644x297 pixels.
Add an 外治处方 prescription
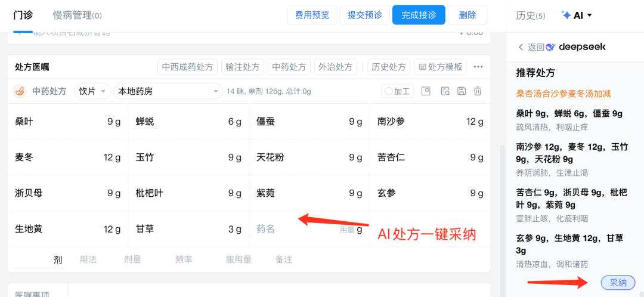[336, 67]
